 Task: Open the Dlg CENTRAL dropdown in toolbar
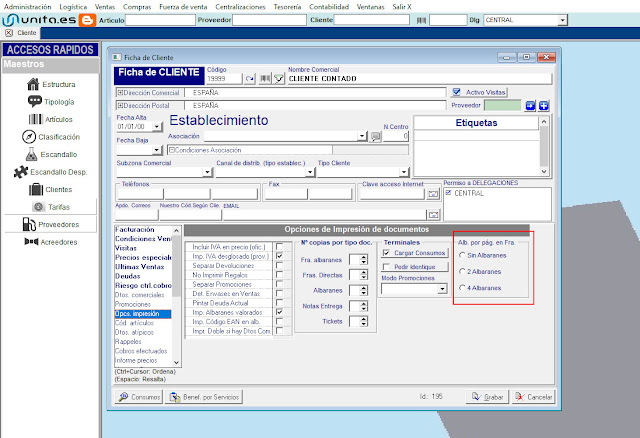(x=561, y=19)
